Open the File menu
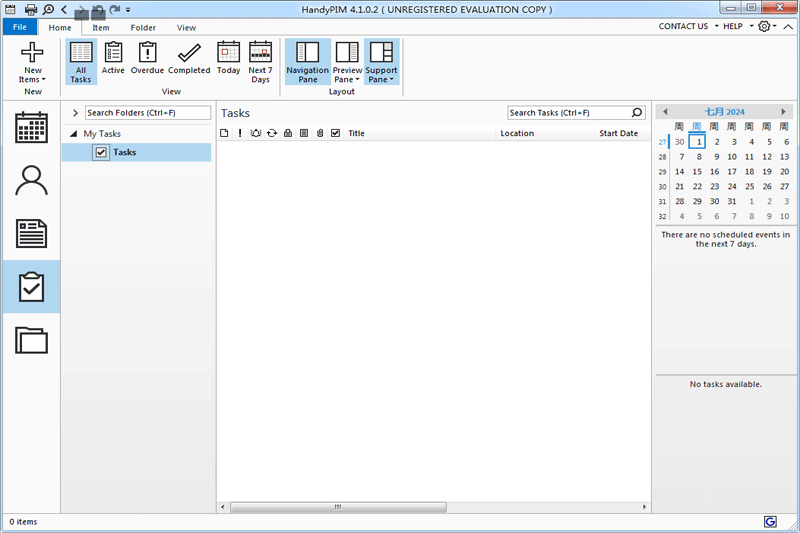Screen dimensions: 800x533 20,27
